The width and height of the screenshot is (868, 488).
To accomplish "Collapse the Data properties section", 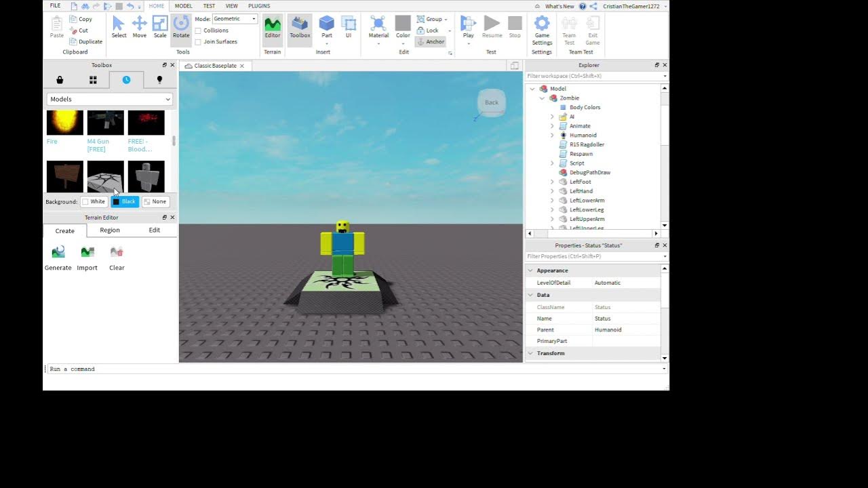I will (x=530, y=295).
